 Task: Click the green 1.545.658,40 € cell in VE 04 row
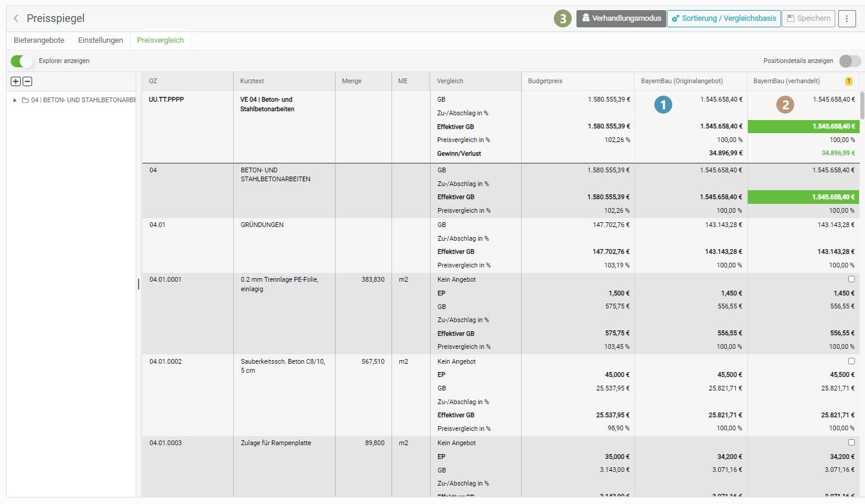click(x=803, y=127)
